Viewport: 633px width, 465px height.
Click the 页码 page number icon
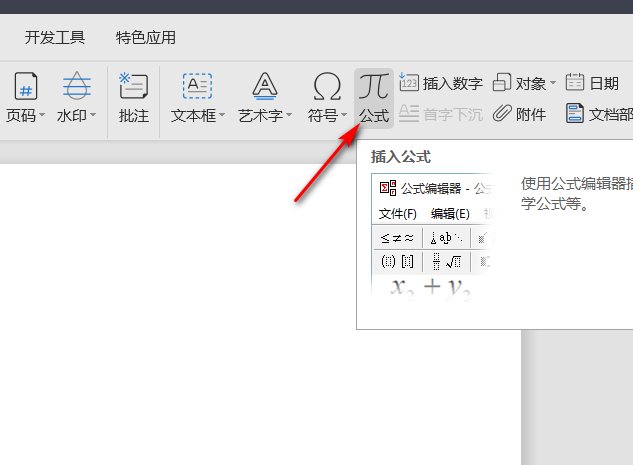click(x=26, y=86)
